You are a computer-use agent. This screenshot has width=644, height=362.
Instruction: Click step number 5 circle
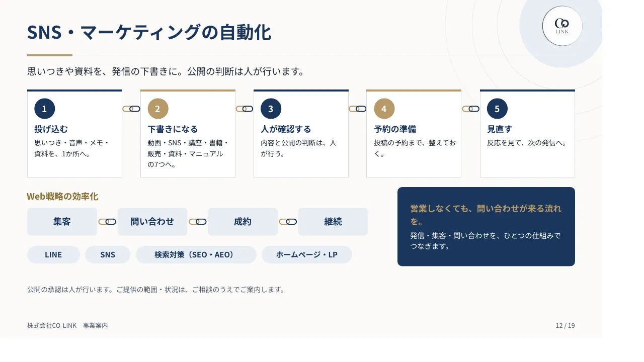point(497,109)
